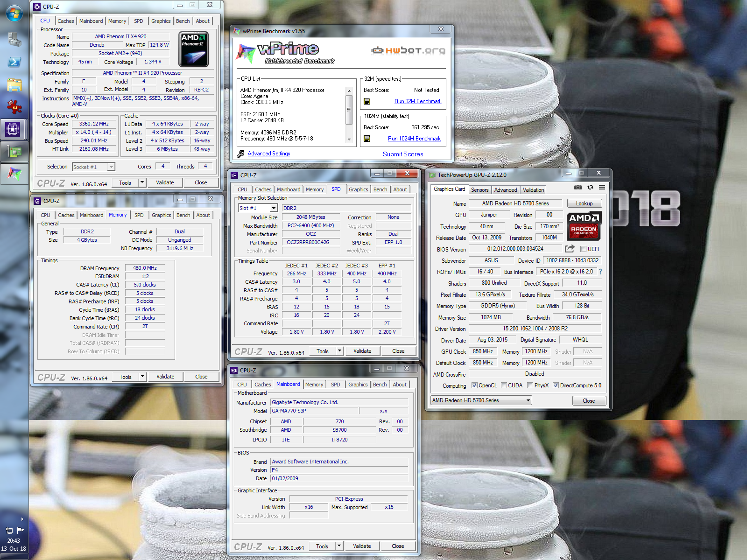The width and height of the screenshot is (747, 560).
Task: Toggle the OpenCL checkbox
Action: click(x=474, y=385)
